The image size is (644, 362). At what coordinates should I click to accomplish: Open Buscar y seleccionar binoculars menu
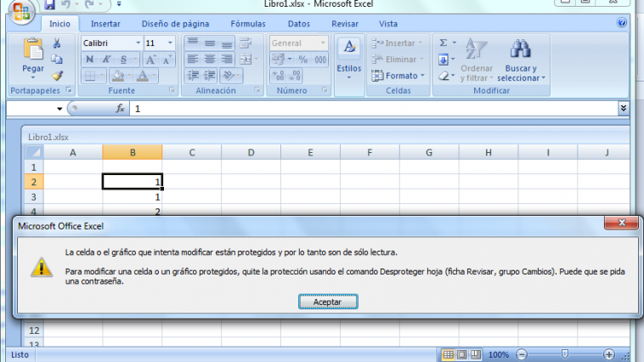pyautogui.click(x=521, y=59)
